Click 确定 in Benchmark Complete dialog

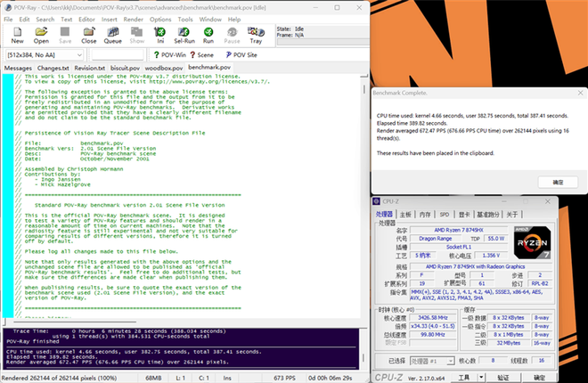[x=557, y=182]
